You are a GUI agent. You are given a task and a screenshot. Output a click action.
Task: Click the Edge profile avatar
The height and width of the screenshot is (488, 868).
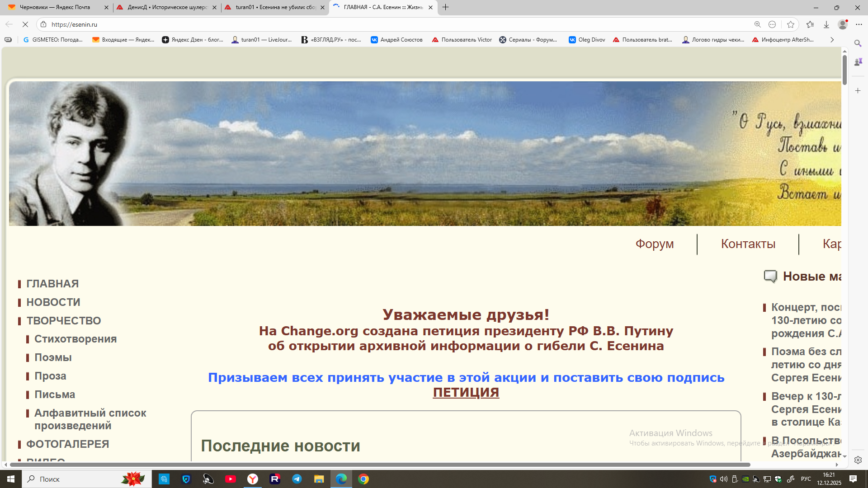(842, 24)
